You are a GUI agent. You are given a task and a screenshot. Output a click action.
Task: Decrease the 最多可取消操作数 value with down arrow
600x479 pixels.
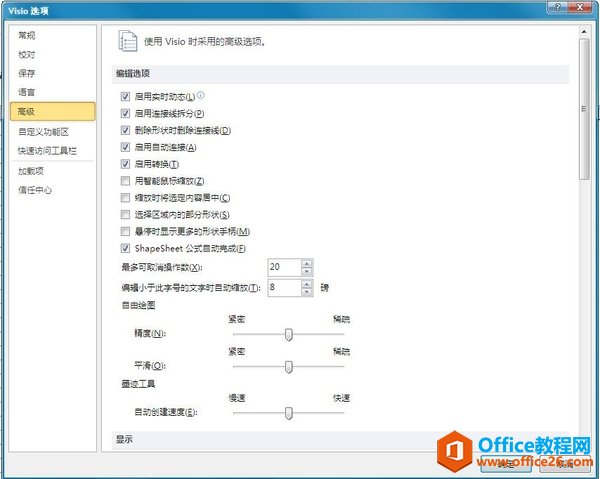(x=307, y=271)
